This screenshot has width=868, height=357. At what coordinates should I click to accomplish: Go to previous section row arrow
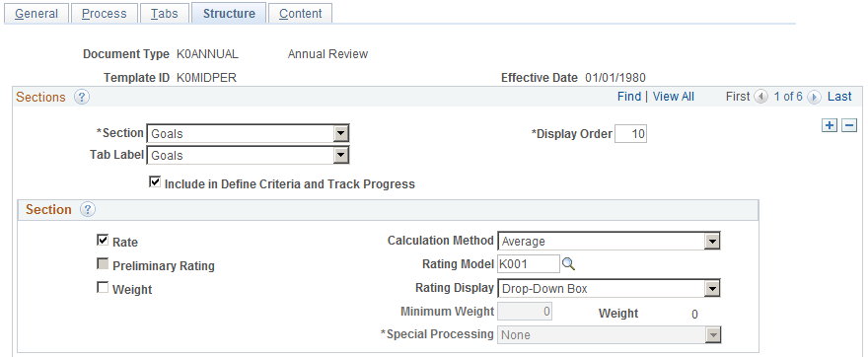pos(762,97)
